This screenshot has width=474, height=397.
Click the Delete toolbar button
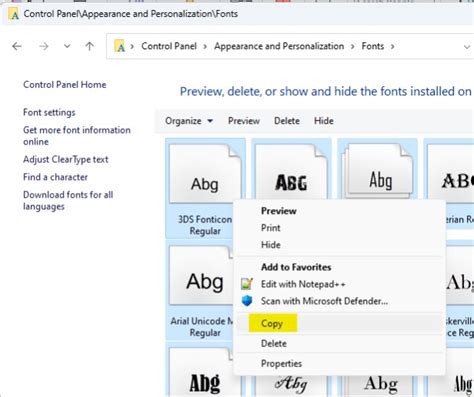point(287,121)
